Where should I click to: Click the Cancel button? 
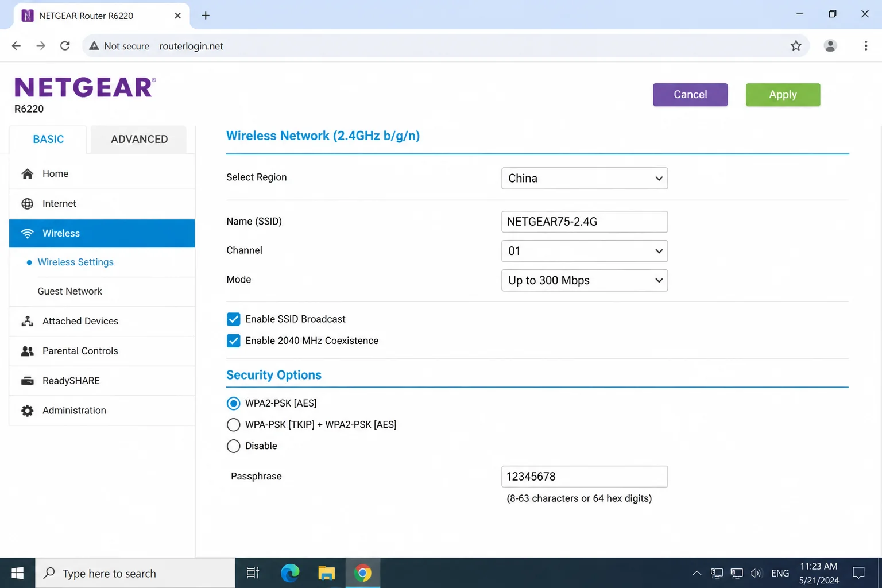(690, 95)
